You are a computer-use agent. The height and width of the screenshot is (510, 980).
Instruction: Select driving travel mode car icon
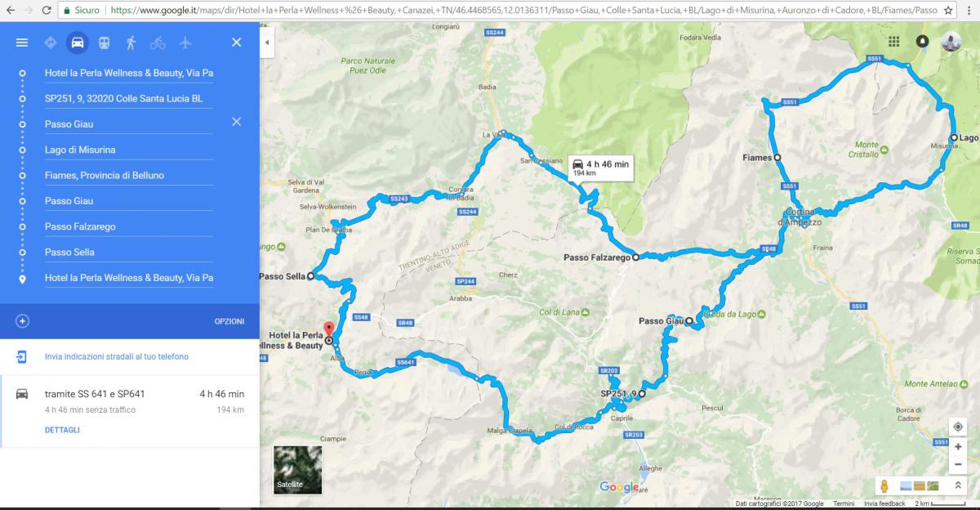[x=77, y=42]
